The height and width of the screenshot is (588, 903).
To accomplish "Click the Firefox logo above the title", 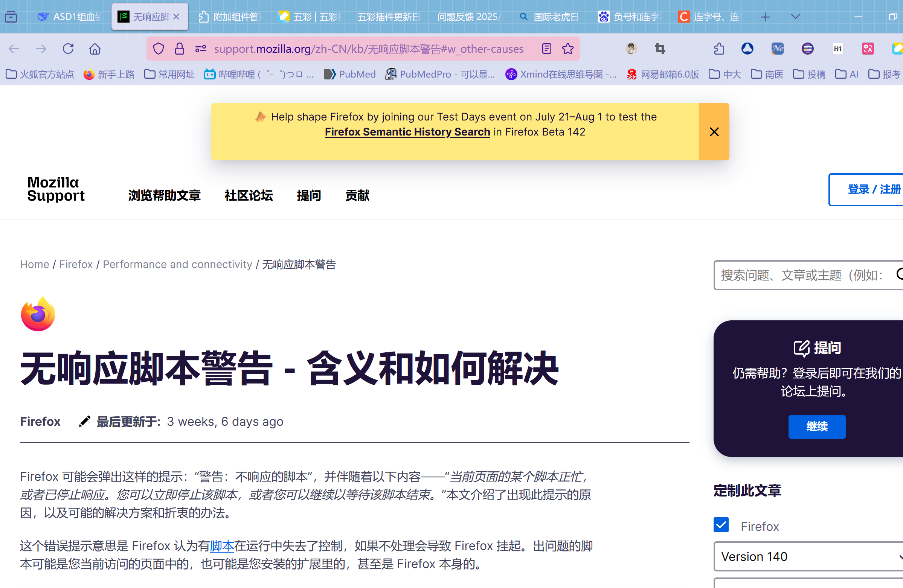I will [38, 314].
